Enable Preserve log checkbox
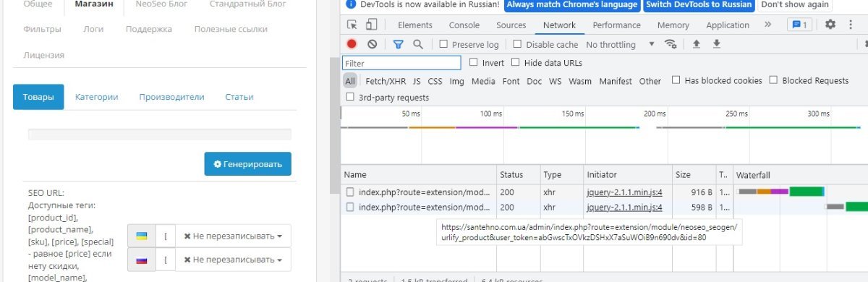This screenshot has width=868, height=282. (x=444, y=44)
